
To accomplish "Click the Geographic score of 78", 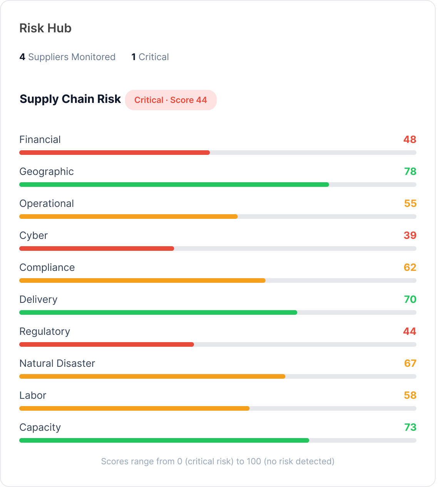I will [410, 171].
